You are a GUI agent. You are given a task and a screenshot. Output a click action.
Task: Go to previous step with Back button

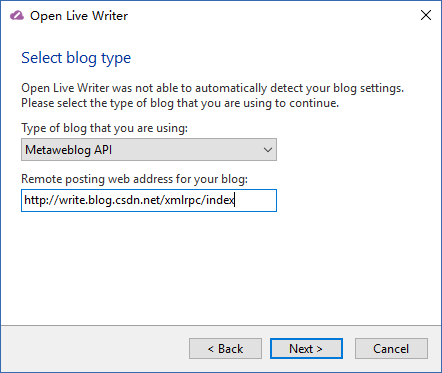[225, 349]
